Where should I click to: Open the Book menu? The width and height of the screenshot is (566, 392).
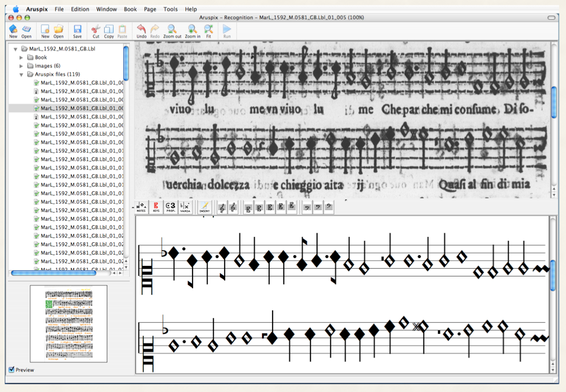pyautogui.click(x=130, y=9)
